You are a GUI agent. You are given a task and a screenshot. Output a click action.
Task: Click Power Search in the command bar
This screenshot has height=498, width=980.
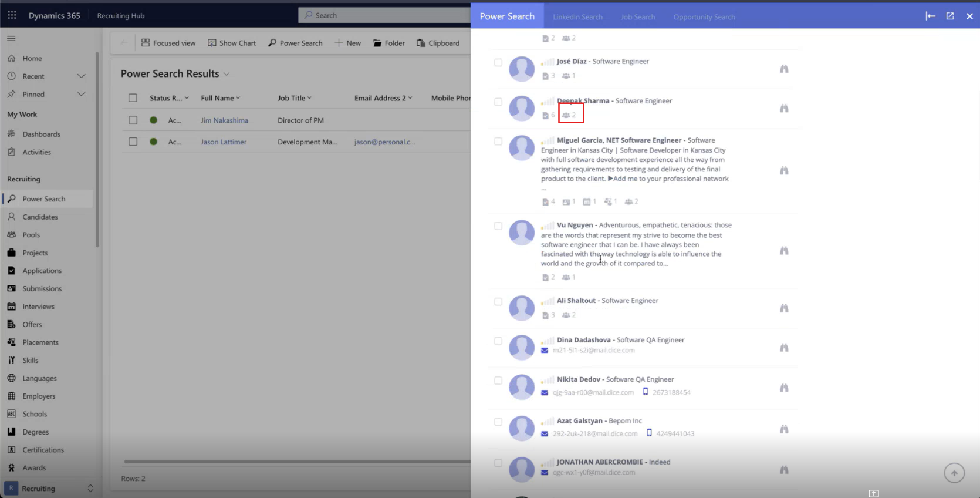point(295,43)
